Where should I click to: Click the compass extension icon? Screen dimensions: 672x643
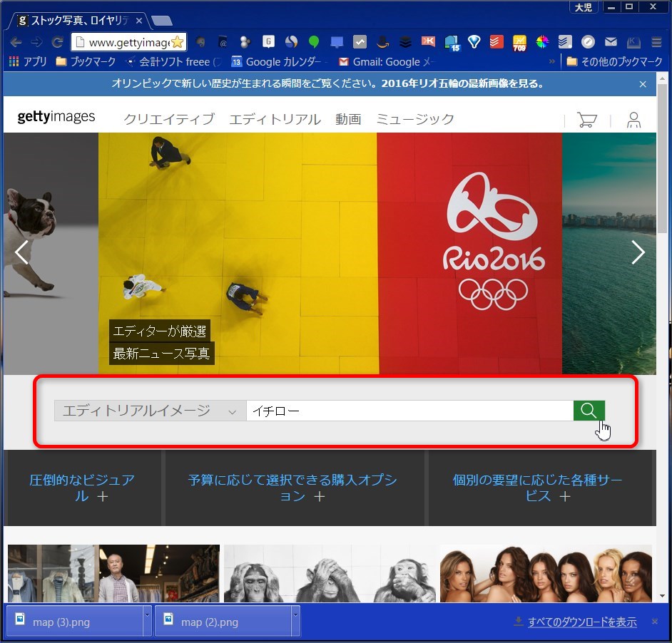(x=588, y=42)
